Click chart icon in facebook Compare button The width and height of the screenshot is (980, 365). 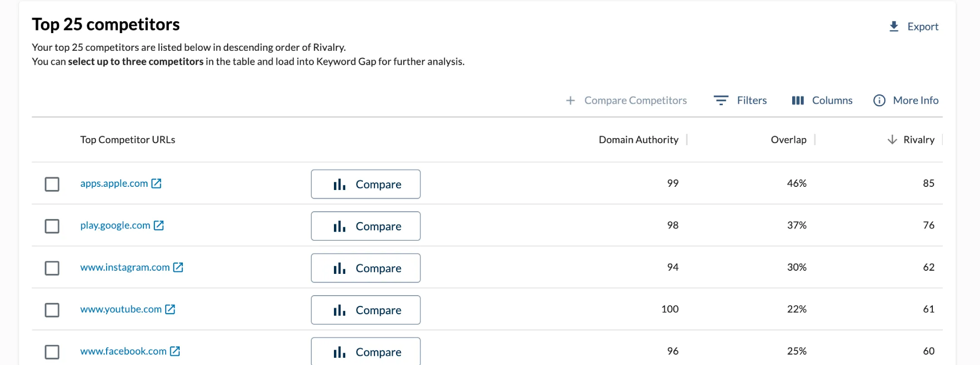click(x=339, y=352)
